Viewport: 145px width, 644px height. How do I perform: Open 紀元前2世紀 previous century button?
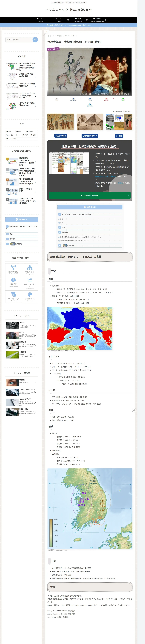(61, 136)
